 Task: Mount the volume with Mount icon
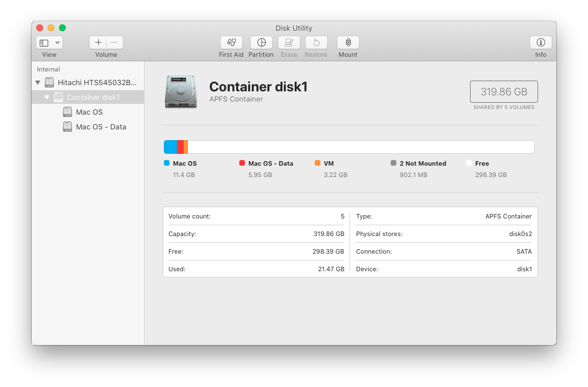(348, 43)
